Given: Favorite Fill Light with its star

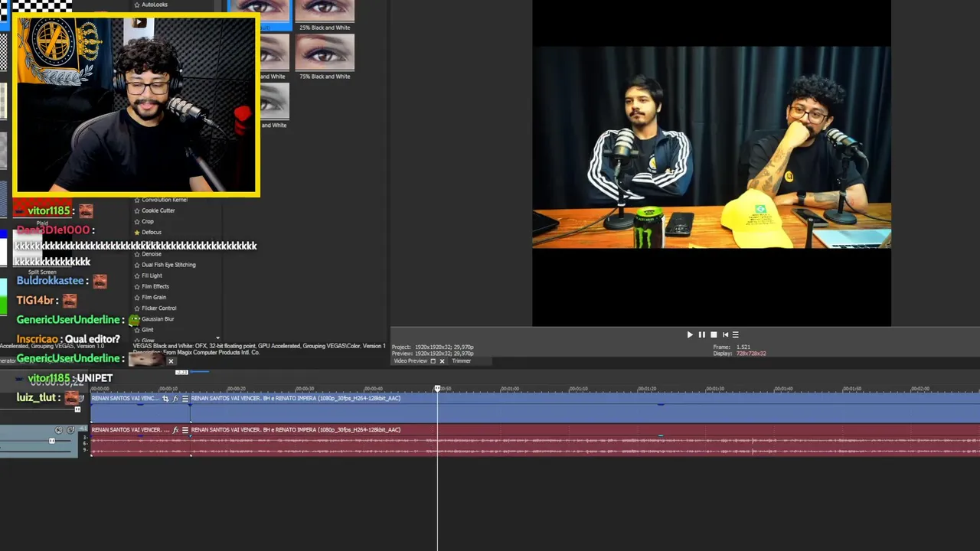Looking at the screenshot, I should (137, 275).
